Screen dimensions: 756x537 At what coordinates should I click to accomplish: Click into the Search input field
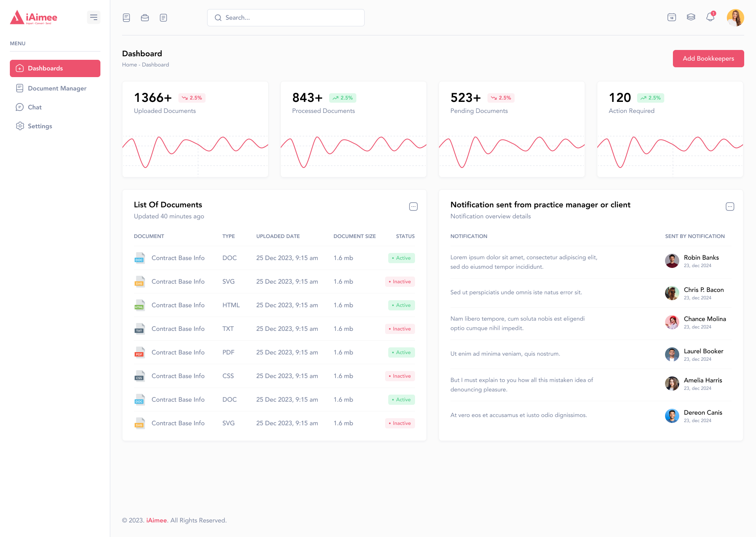pyautogui.click(x=291, y=18)
